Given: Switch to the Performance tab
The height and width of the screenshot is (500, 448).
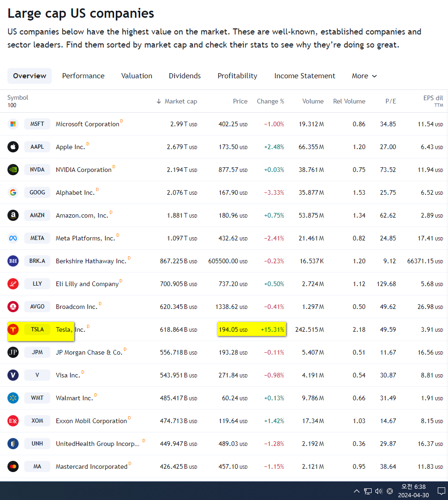Looking at the screenshot, I should [x=83, y=76].
